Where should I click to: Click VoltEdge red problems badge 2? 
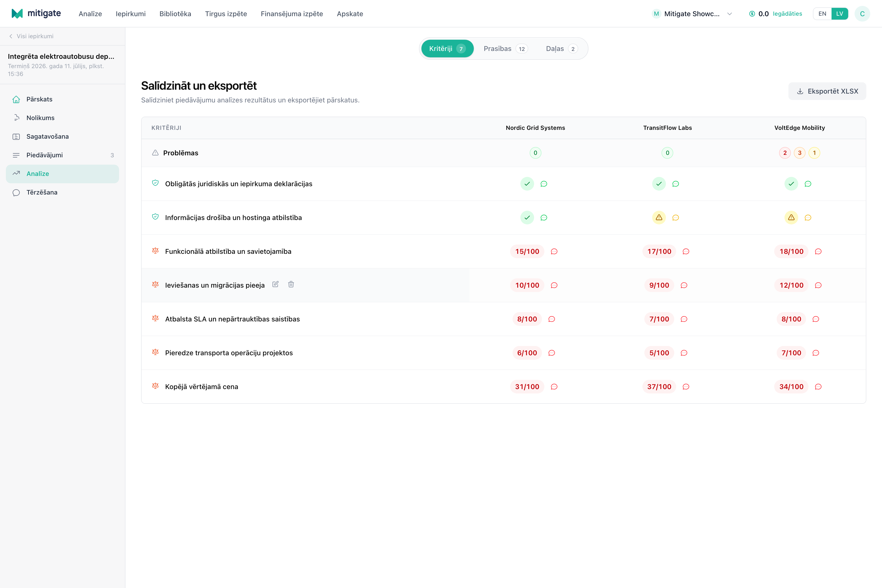(785, 153)
